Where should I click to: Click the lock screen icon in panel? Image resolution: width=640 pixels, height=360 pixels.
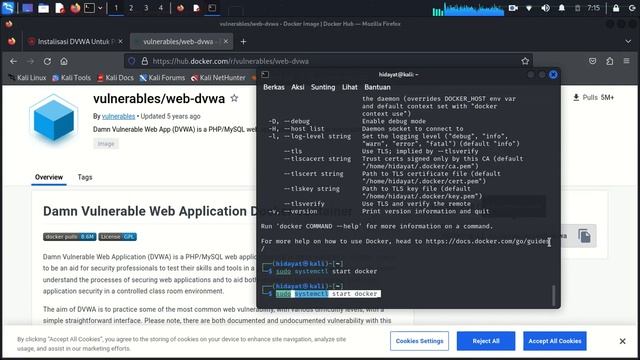(616, 8)
